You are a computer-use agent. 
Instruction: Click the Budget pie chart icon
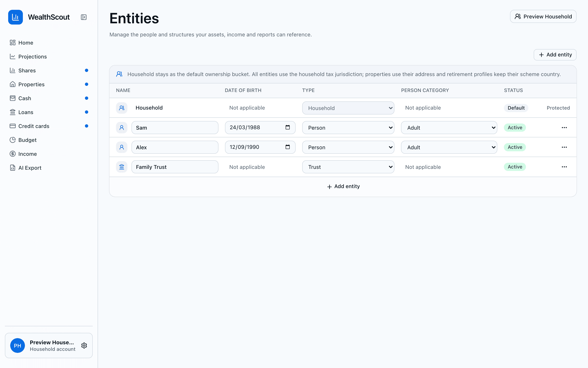pyautogui.click(x=13, y=140)
